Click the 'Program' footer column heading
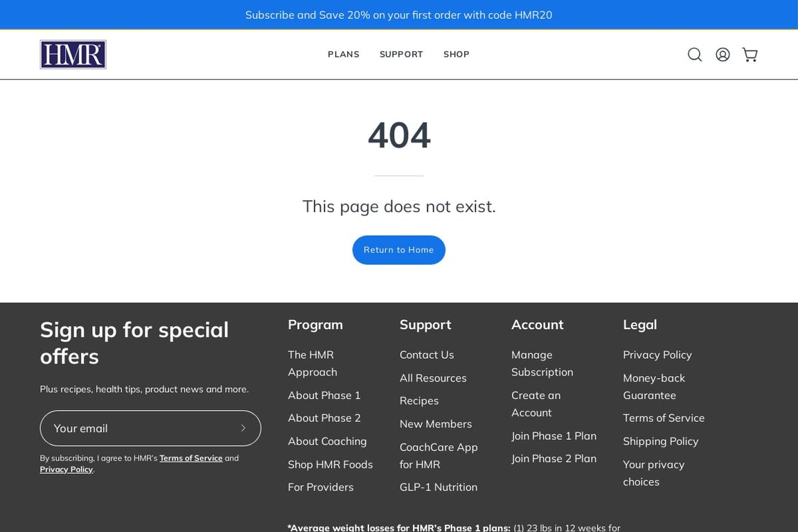The height and width of the screenshot is (532, 798). pos(315,325)
